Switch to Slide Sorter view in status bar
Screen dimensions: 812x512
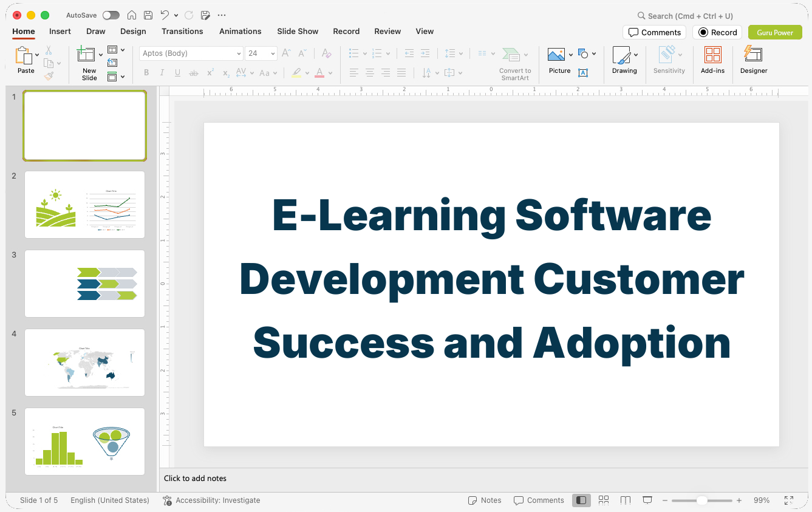(x=604, y=500)
